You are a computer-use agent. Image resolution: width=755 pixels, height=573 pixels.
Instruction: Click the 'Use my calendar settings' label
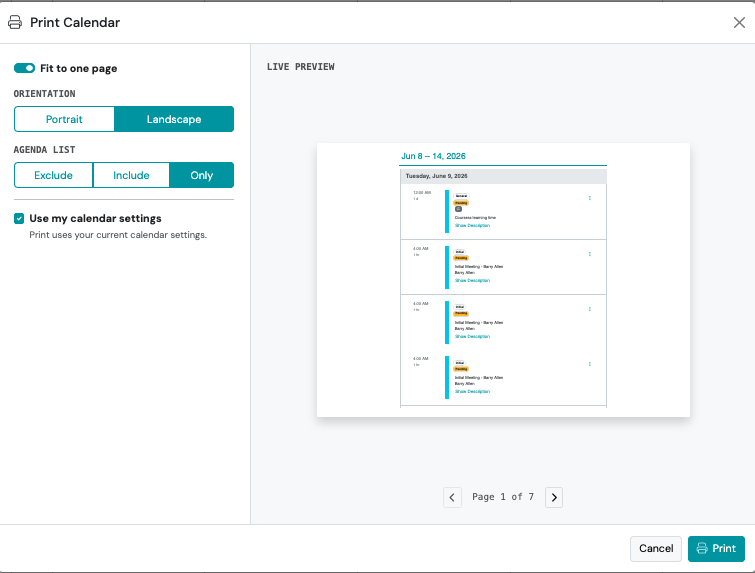tap(95, 219)
